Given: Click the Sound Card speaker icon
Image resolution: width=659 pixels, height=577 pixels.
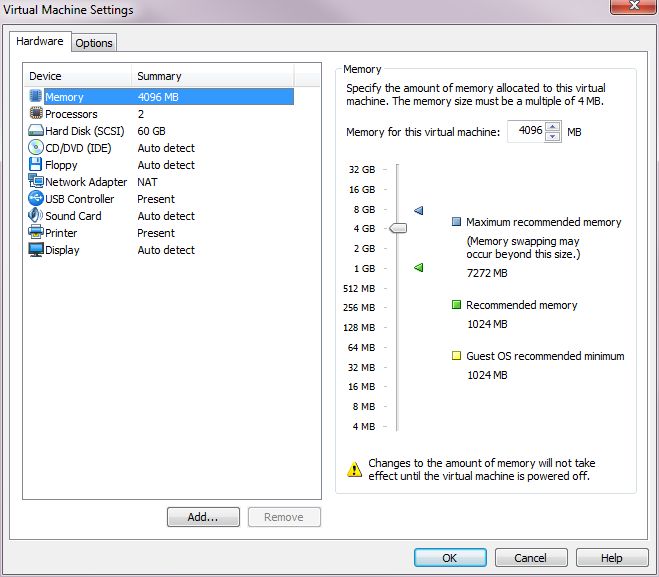Looking at the screenshot, I should click(x=36, y=216).
